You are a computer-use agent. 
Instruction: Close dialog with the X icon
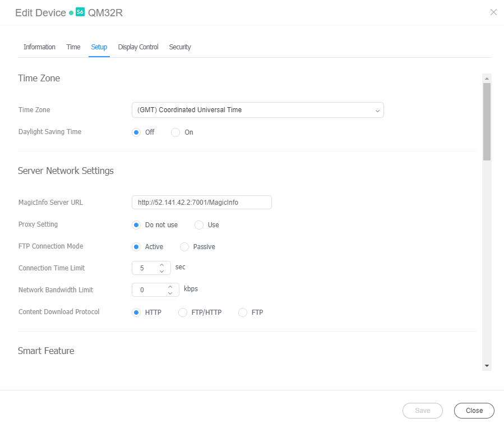(493, 12)
